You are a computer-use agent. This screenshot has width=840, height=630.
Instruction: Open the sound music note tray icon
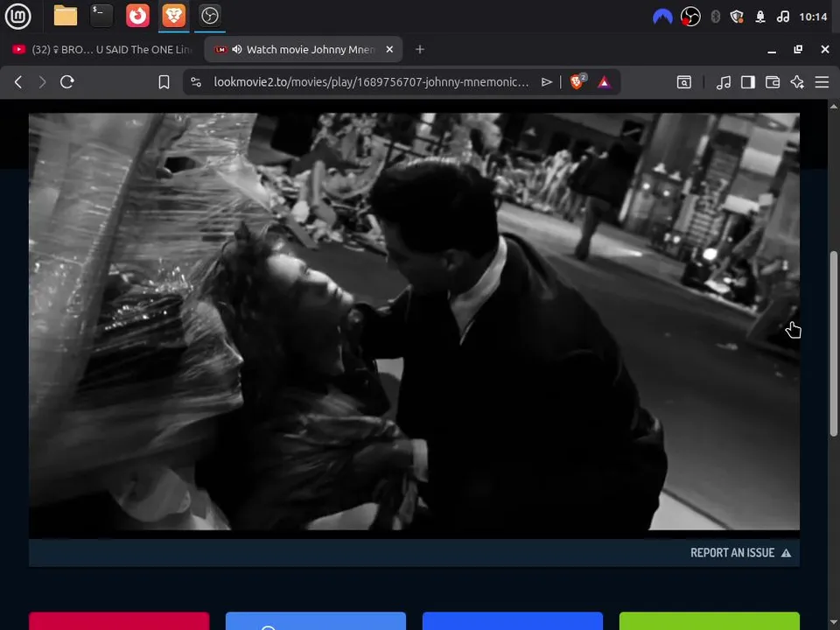pos(782,17)
